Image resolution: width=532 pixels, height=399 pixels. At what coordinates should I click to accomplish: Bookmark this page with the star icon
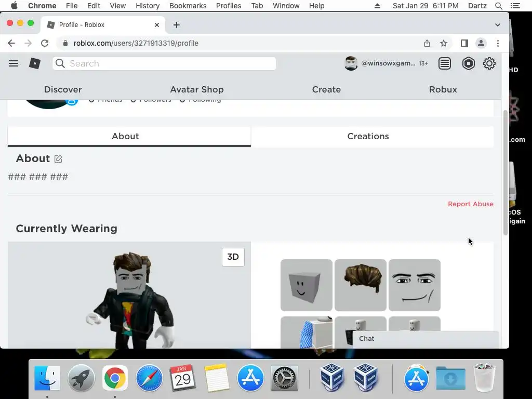click(x=444, y=43)
